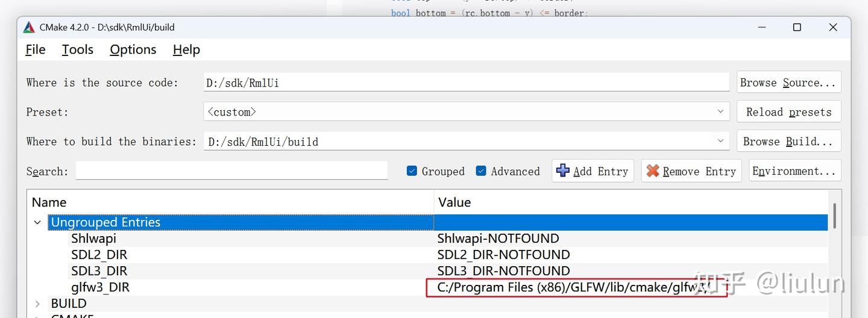Open the File menu

36,49
